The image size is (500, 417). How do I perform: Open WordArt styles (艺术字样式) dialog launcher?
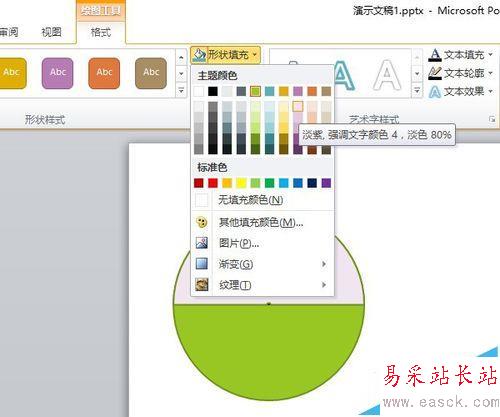coord(492,119)
